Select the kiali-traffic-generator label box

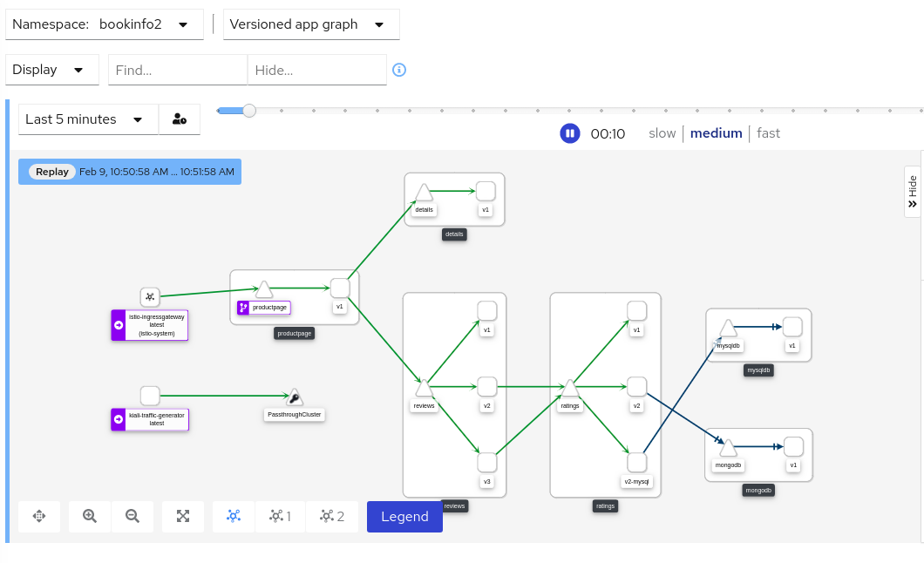pos(150,419)
